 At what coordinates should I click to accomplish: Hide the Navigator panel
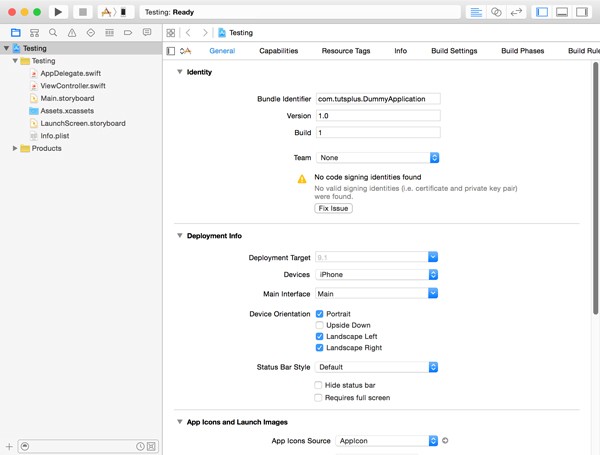542,12
